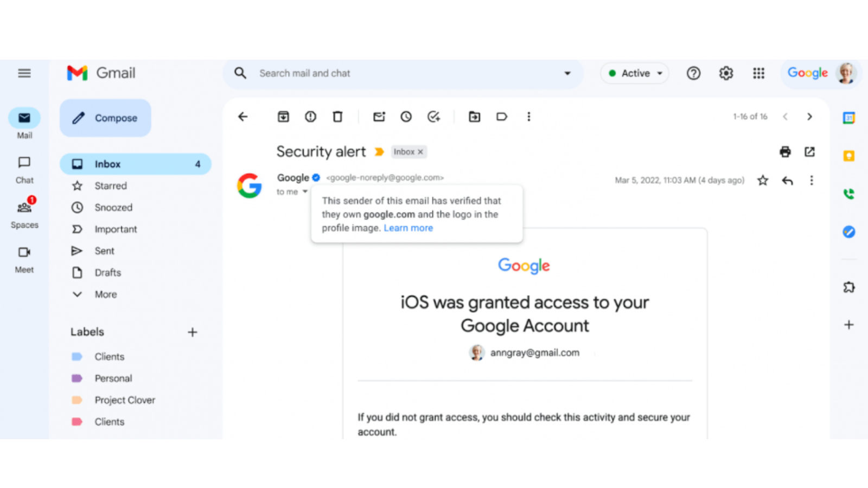The height and width of the screenshot is (488, 868).
Task: Open Google Calendar in side panel
Action: 848,118
